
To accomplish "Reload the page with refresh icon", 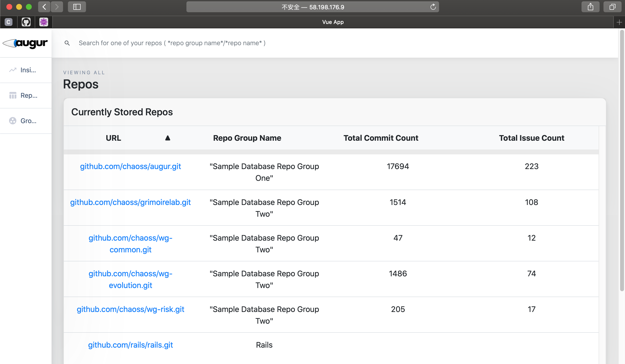I will click(x=433, y=7).
